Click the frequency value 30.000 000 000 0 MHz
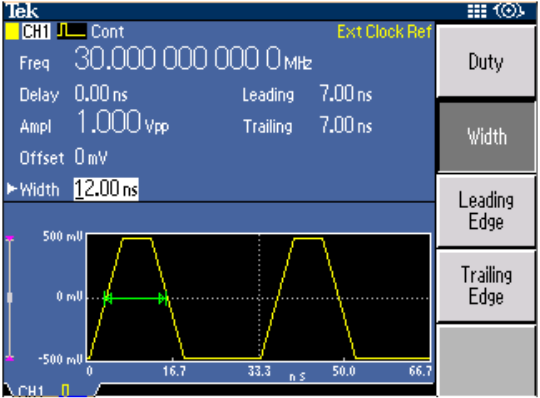The image size is (540, 398). (x=193, y=59)
